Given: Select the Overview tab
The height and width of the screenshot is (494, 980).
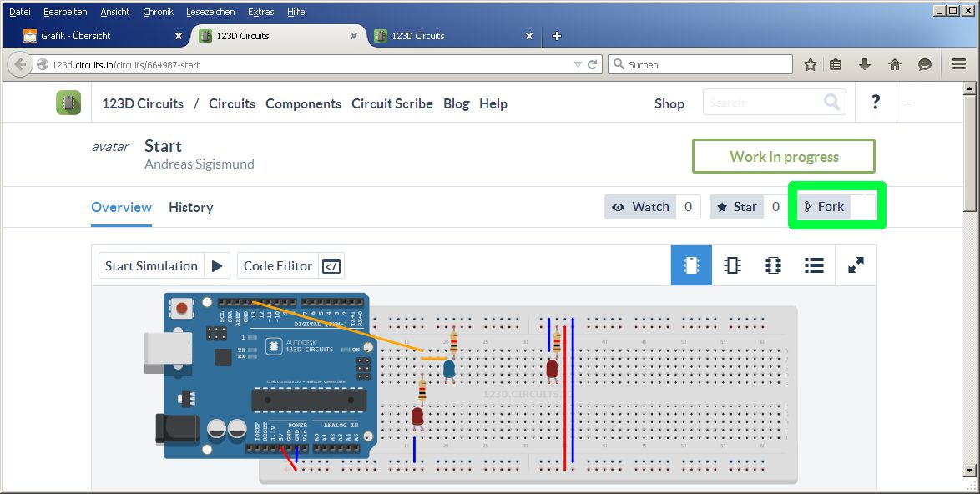Looking at the screenshot, I should (121, 207).
